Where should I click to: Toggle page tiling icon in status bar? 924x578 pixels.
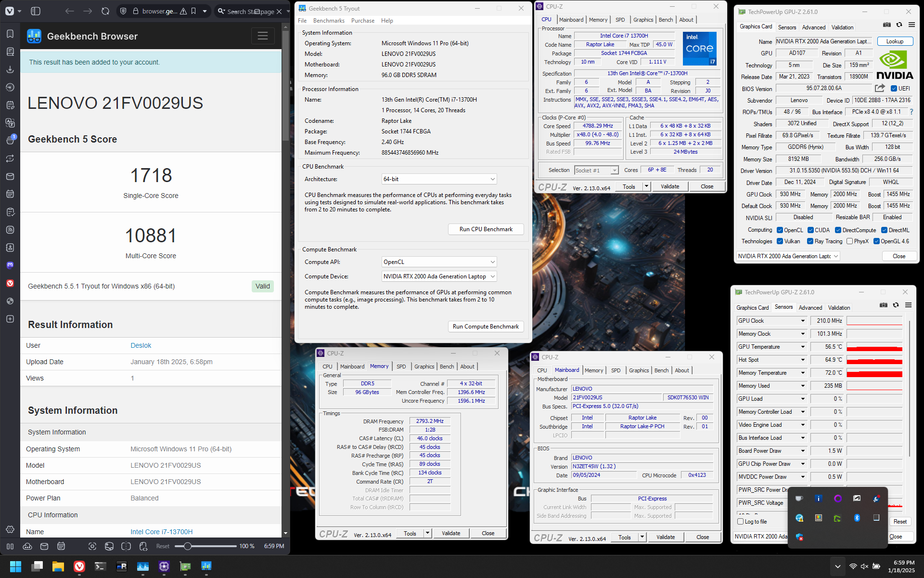point(126,546)
